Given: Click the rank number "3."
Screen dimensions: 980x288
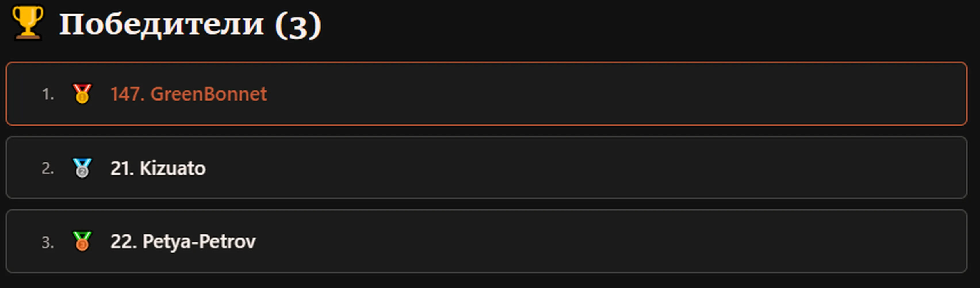Looking at the screenshot, I should pos(48,242).
